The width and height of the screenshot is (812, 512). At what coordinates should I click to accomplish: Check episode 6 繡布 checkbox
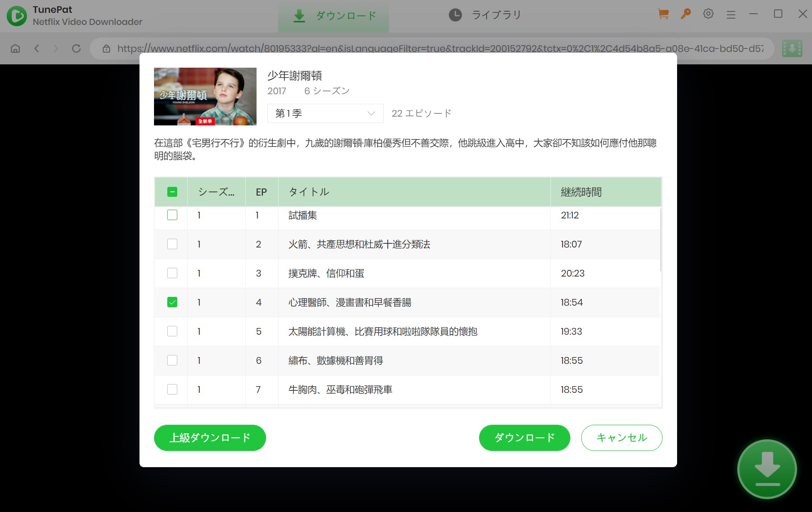pos(172,360)
